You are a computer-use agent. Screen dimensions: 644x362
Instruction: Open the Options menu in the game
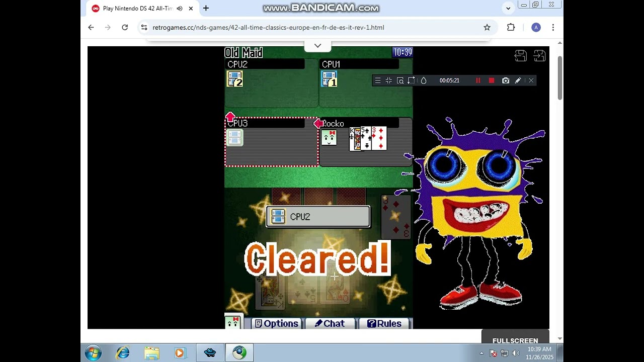[277, 323]
